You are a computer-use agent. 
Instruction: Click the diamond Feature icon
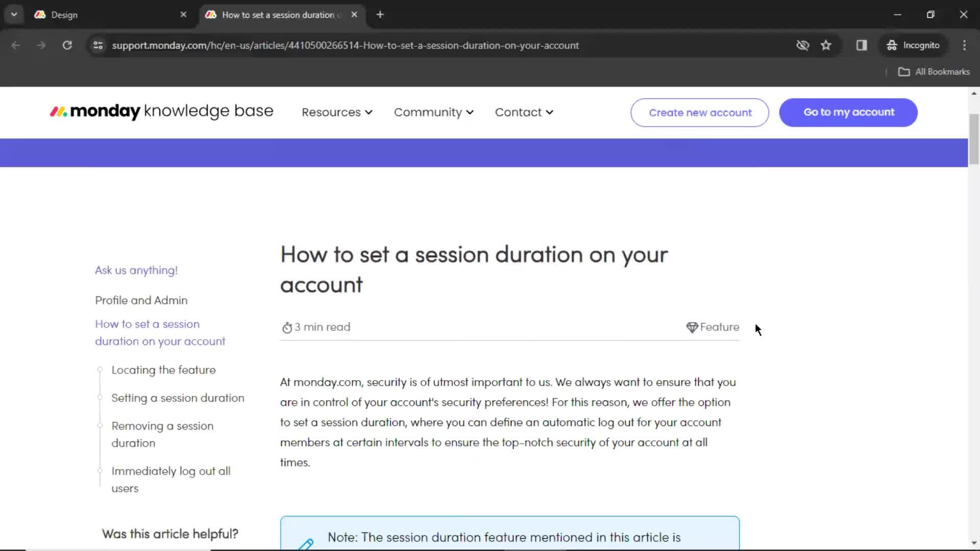coord(692,327)
